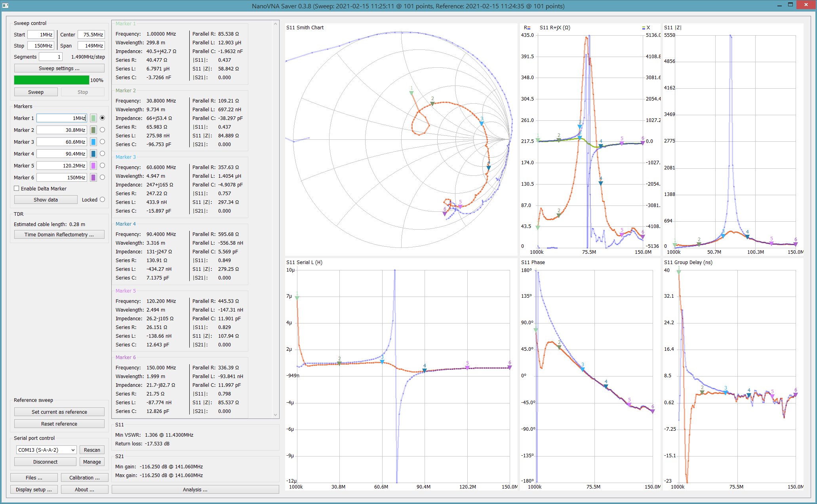Open Marker 5 pink color swatch
This screenshot has width=817, height=504.
click(93, 165)
